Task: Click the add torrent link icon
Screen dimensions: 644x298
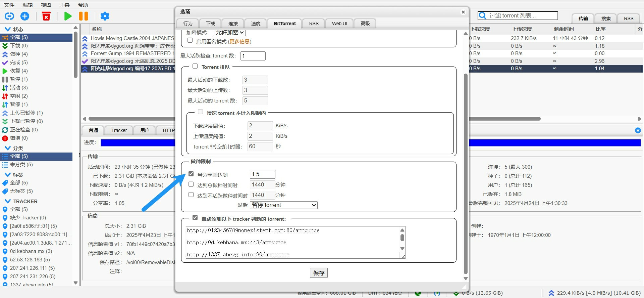Action: coord(9,16)
